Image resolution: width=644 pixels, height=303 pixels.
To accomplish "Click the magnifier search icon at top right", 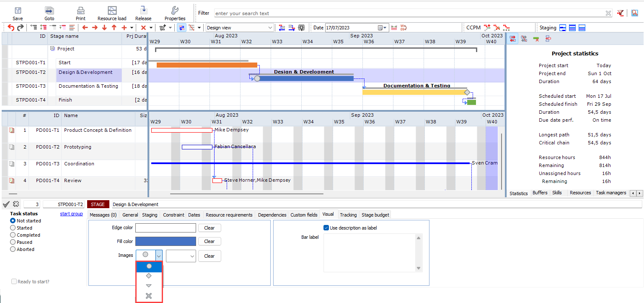I will tap(635, 13).
